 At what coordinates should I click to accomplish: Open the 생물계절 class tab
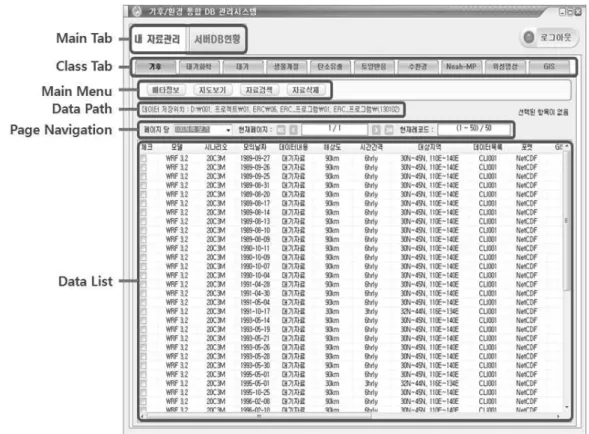tap(286, 67)
